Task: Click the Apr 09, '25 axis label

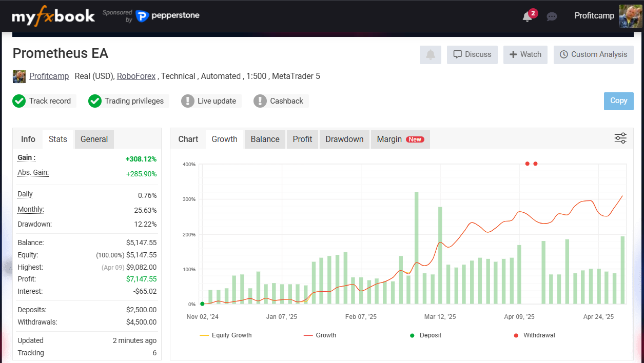Action: 519,317
